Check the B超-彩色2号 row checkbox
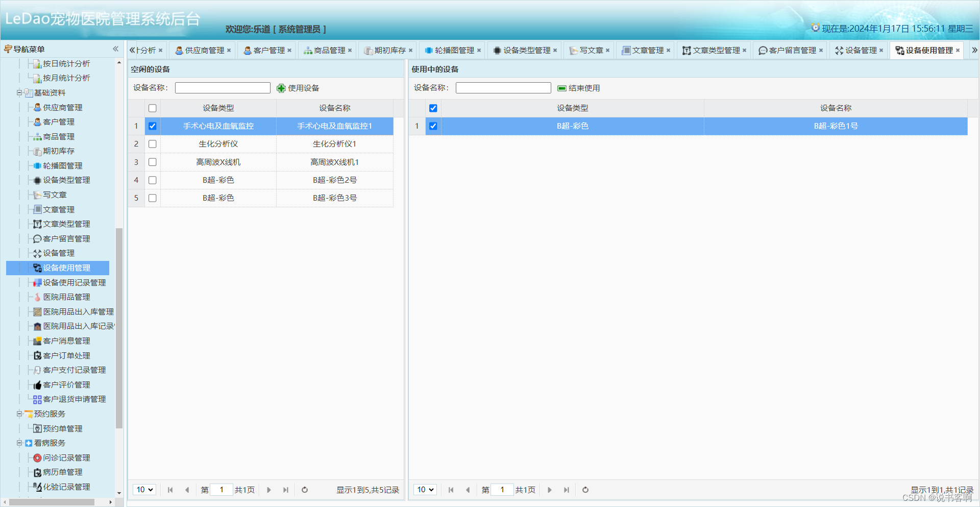Image resolution: width=980 pixels, height=507 pixels. [x=152, y=180]
